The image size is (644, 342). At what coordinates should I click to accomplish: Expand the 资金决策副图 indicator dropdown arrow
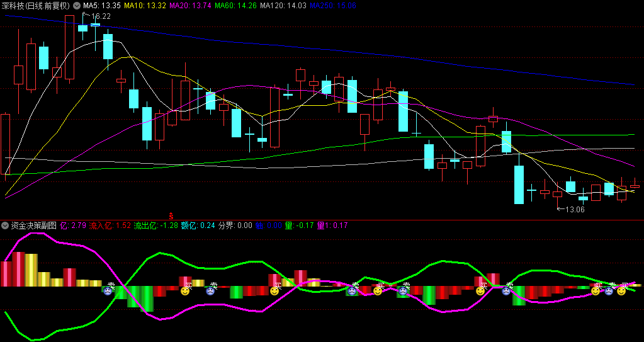(x=5, y=225)
